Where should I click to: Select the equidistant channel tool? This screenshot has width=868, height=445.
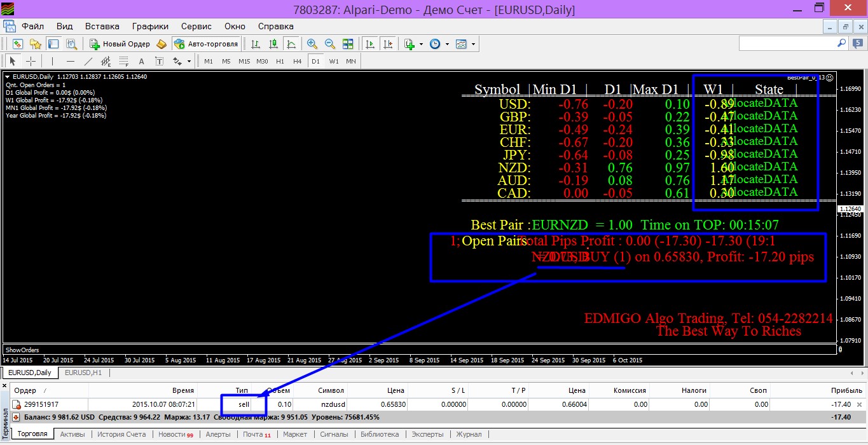[106, 61]
